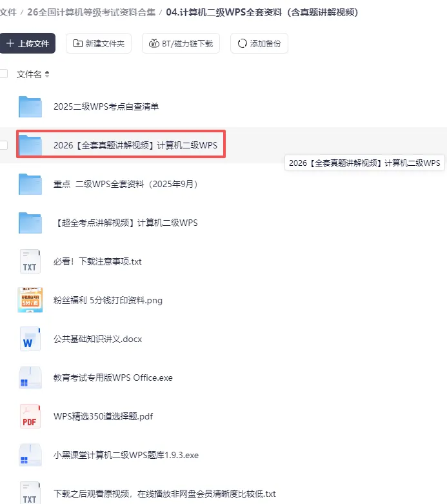Tick the checkbox for 2026【全套真题讲解视频】row
Image resolution: width=447 pixels, height=504 pixels.
(3, 145)
